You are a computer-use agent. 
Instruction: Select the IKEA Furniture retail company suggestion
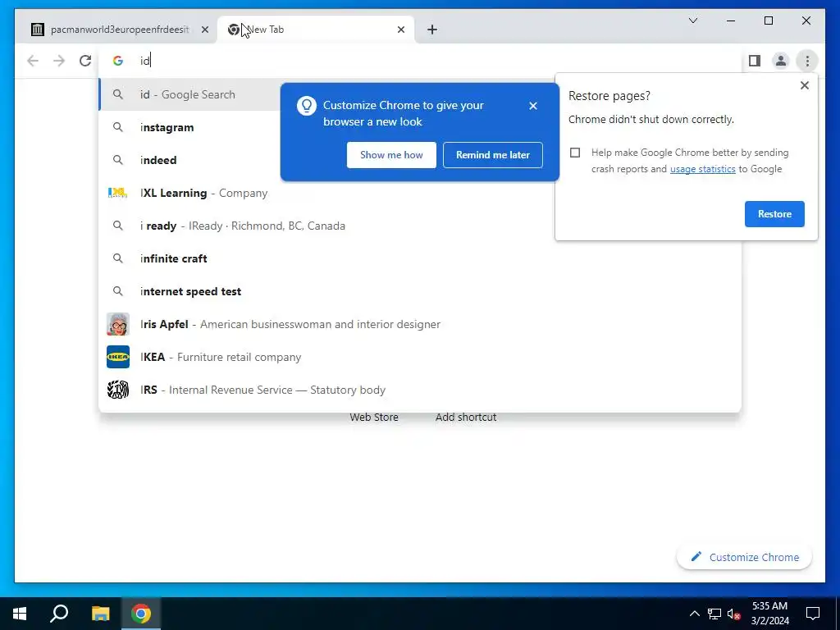(x=420, y=357)
